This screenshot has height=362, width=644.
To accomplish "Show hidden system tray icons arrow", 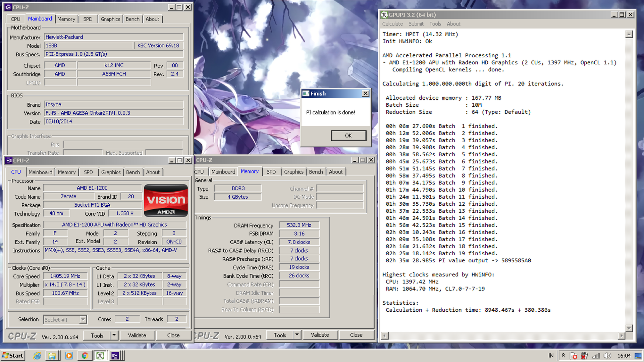I will [563, 355].
